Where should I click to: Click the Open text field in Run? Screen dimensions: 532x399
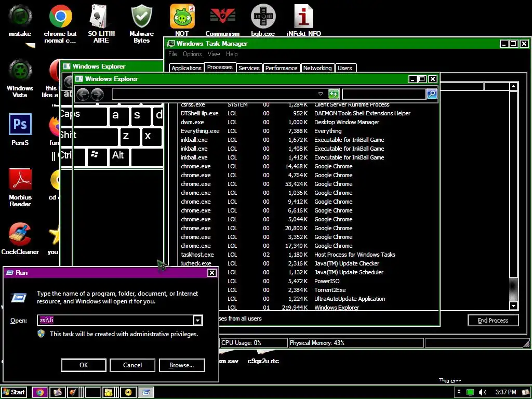(x=115, y=320)
